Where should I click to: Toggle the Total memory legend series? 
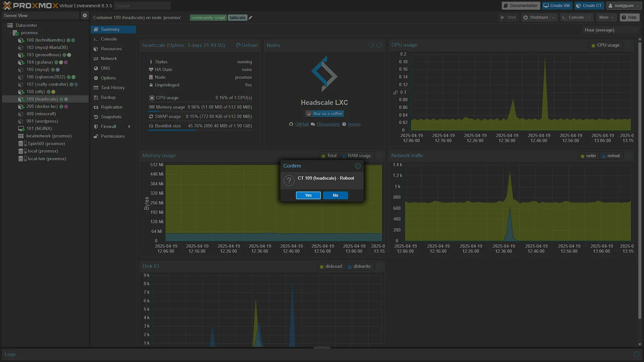(329, 156)
